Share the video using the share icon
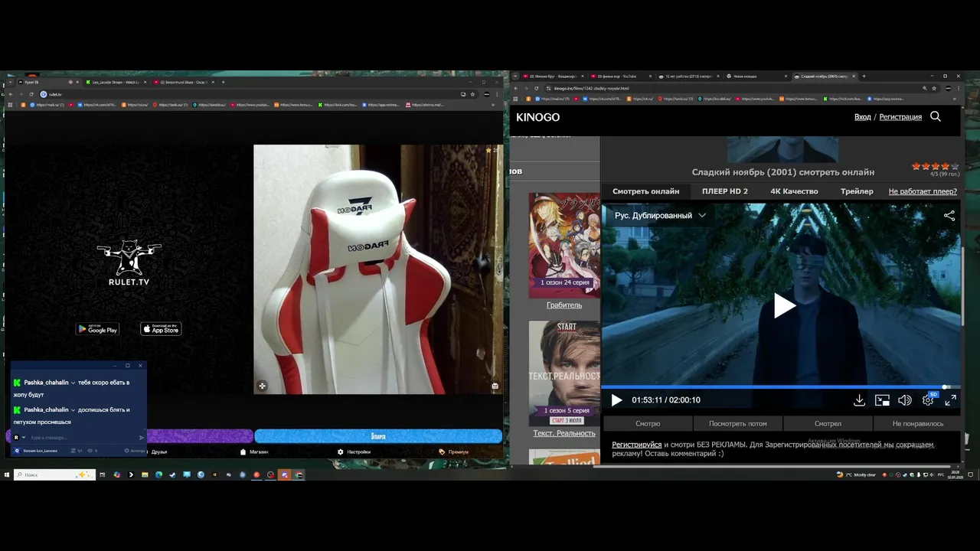 tap(949, 216)
